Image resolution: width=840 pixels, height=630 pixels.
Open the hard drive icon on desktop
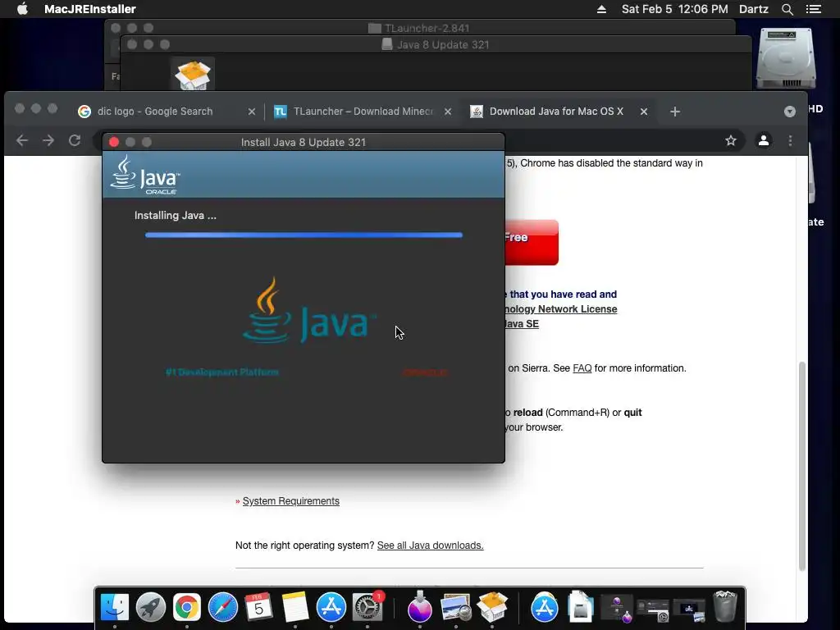tap(786, 58)
